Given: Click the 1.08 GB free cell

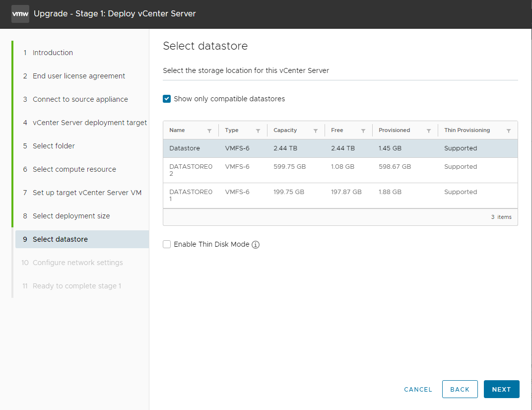Looking at the screenshot, I should coord(342,167).
